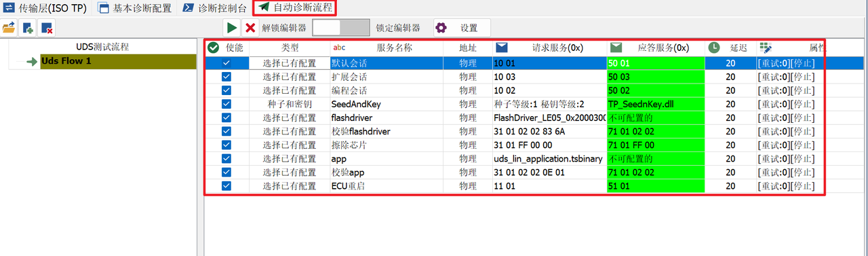Select response cell 50 03
868x256 pixels.
click(x=656, y=77)
